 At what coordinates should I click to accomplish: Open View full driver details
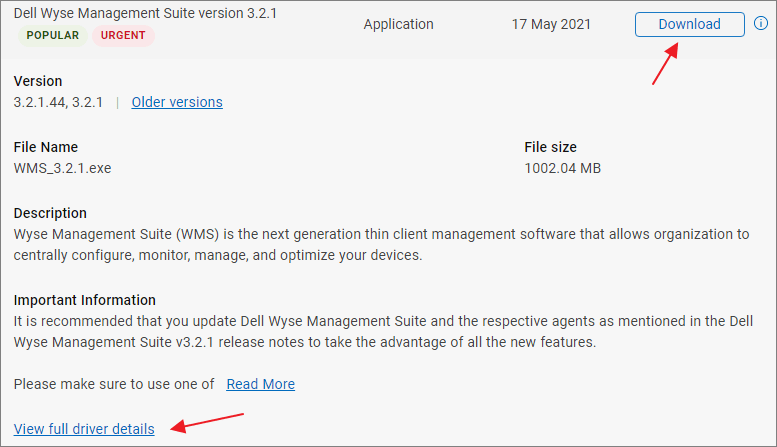click(x=84, y=429)
